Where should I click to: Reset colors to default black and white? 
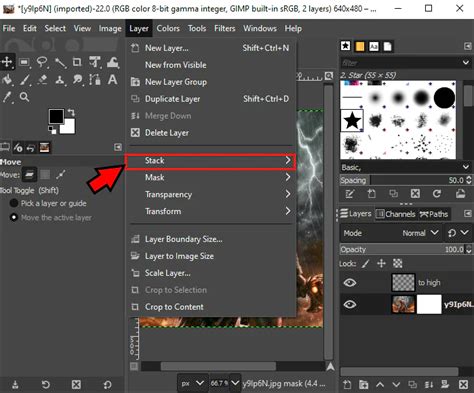pyautogui.click(x=52, y=130)
